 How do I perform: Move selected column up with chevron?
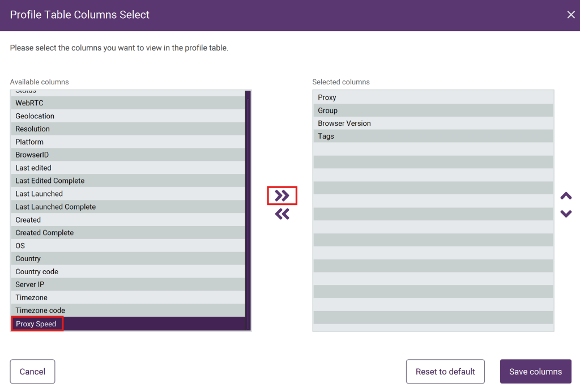[x=566, y=196]
